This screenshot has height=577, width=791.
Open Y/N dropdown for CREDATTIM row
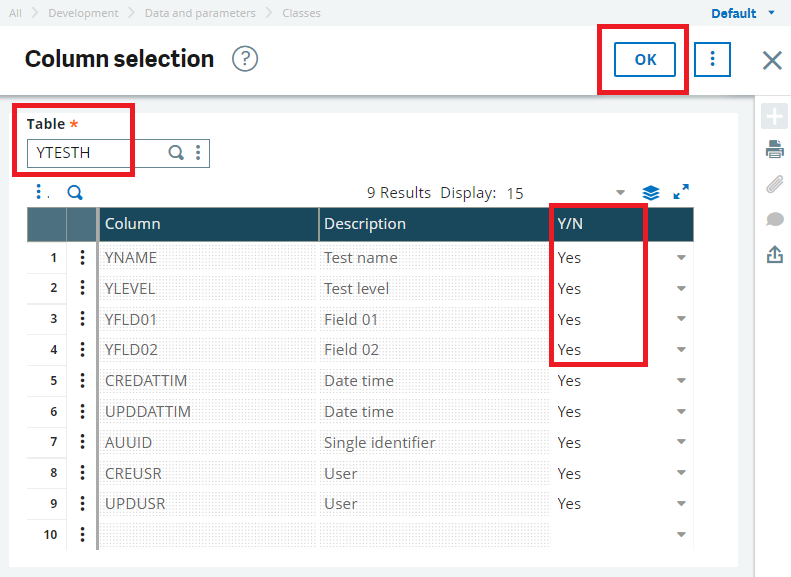point(681,381)
